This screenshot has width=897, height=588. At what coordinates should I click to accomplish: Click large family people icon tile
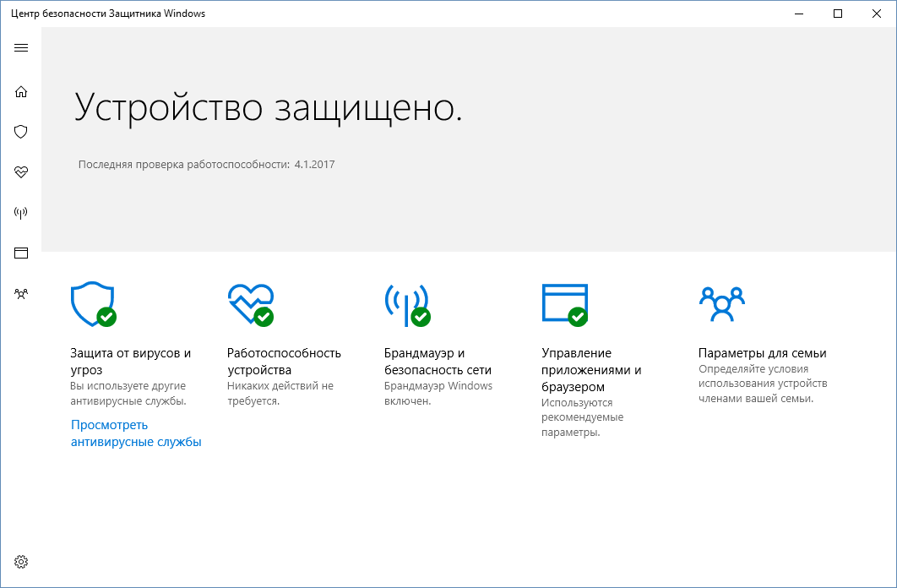pos(722,304)
